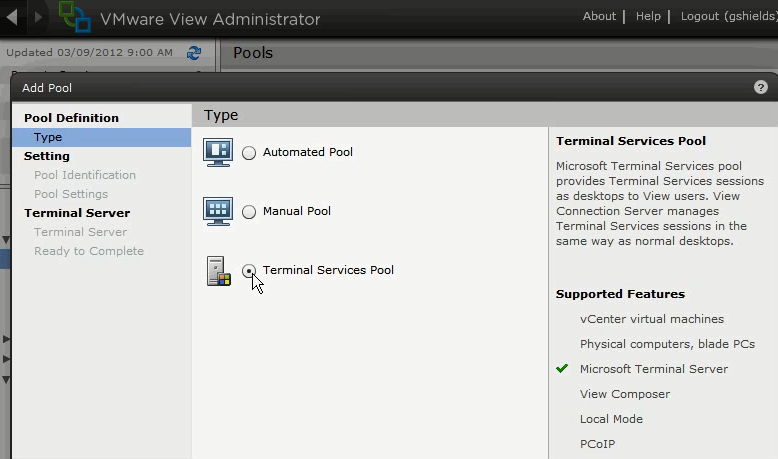Select the Manual Pool radio button
Viewport: 778px width, 459px height.
point(249,212)
